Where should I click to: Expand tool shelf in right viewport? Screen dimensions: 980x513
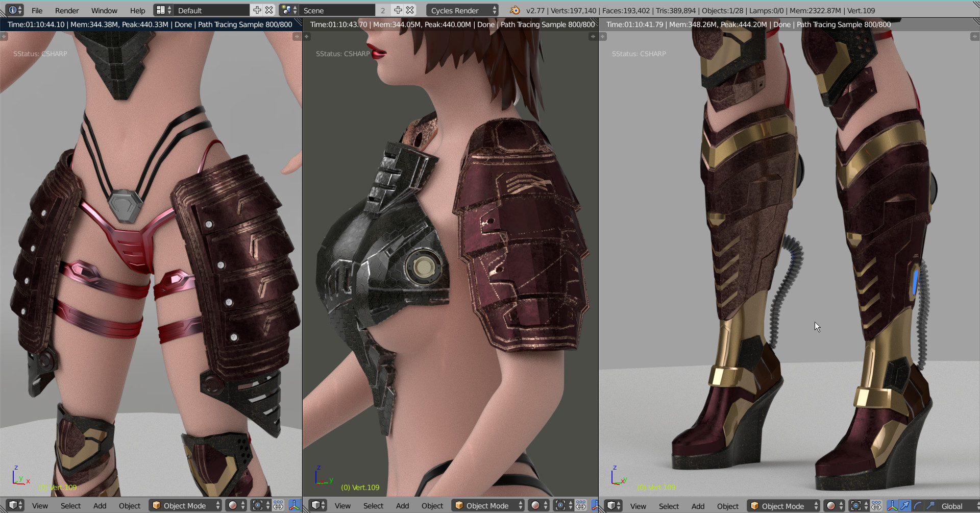(603, 36)
